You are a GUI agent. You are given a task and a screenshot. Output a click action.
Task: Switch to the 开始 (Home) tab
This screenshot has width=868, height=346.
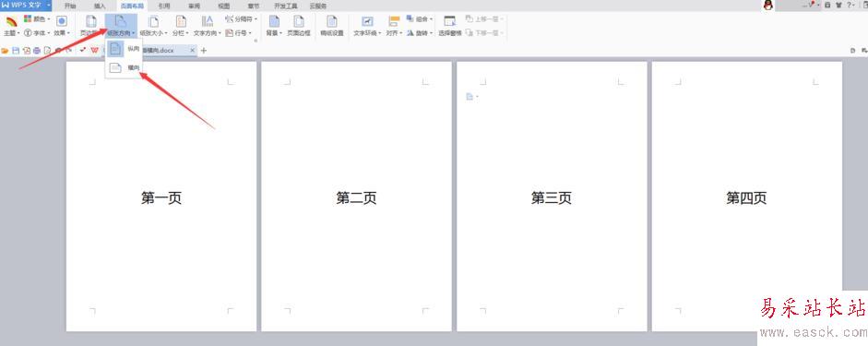click(70, 6)
